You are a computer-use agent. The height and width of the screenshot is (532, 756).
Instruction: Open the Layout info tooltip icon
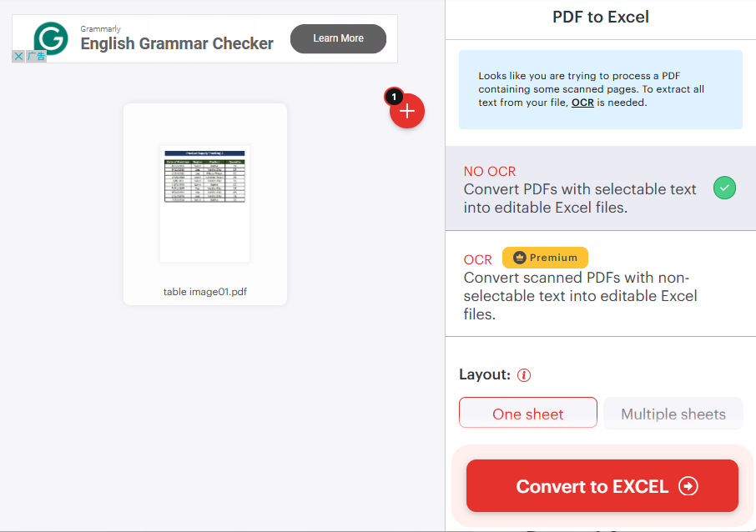coord(523,375)
